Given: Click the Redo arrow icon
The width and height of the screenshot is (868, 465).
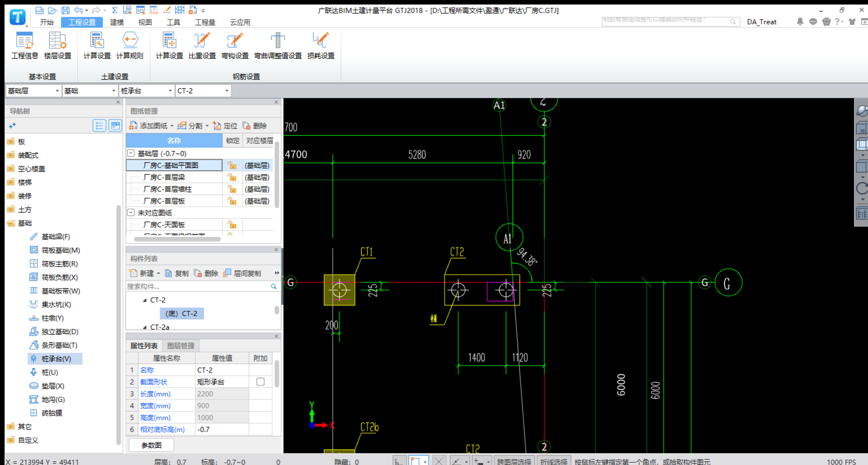Looking at the screenshot, I should coord(96,10).
